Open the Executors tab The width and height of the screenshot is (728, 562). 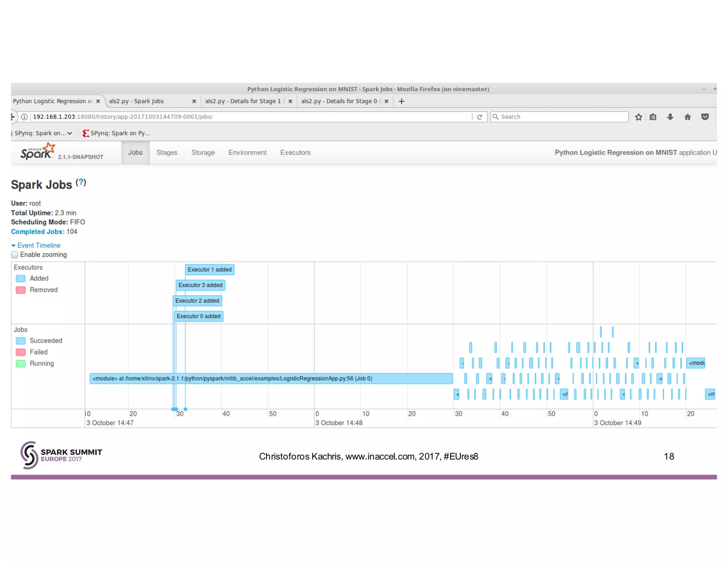coord(295,152)
